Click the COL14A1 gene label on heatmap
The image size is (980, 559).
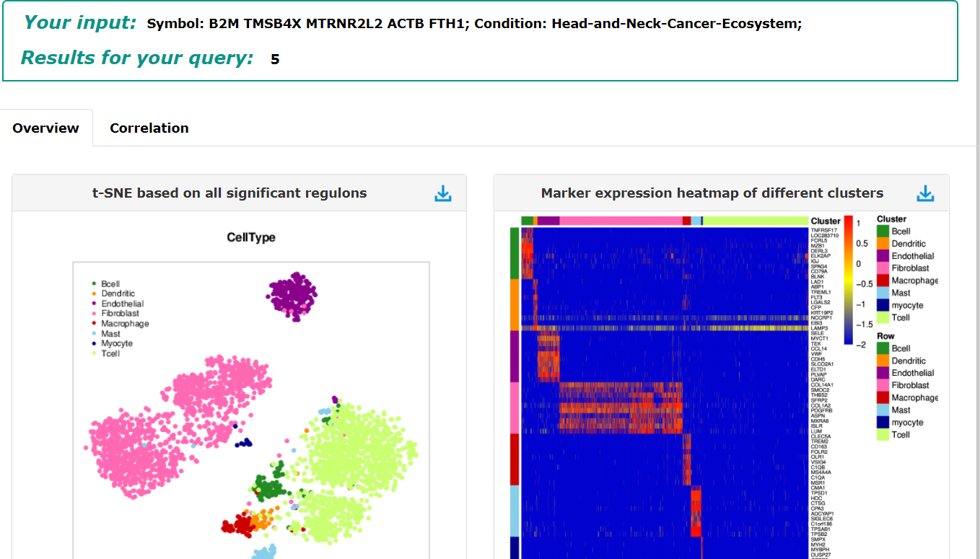[x=822, y=385]
